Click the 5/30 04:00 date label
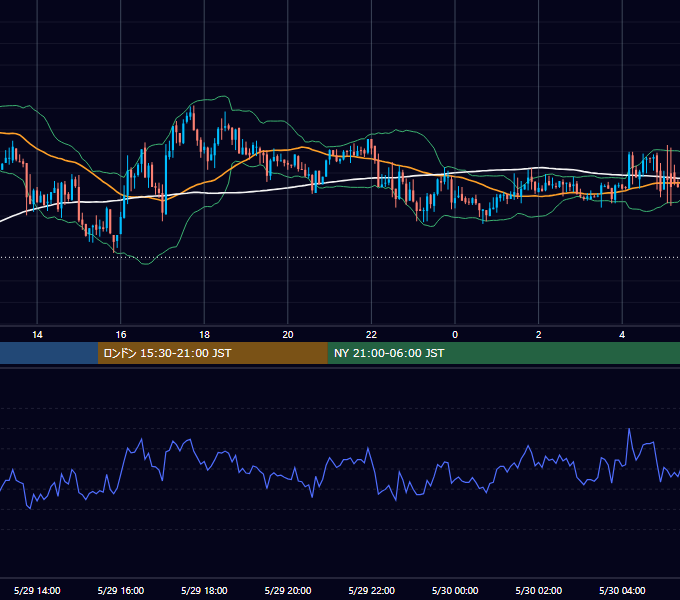 point(622,590)
